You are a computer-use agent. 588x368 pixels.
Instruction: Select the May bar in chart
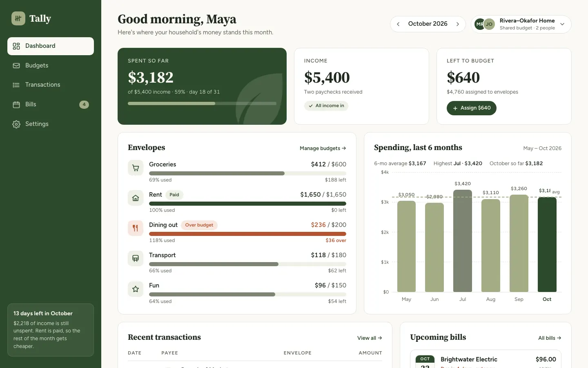[406, 247]
